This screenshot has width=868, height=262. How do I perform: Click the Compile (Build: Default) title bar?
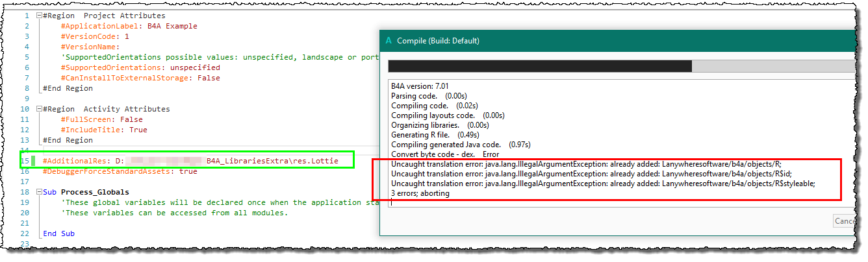pos(619,40)
